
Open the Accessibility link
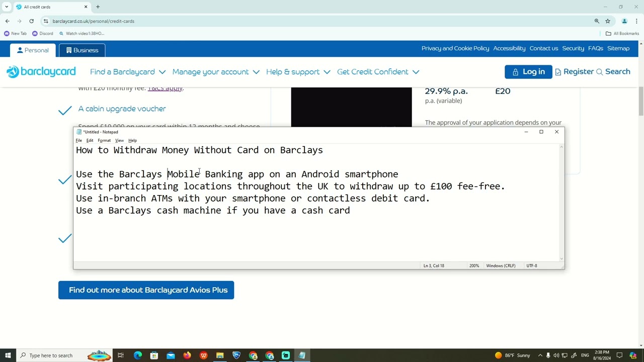509,48
